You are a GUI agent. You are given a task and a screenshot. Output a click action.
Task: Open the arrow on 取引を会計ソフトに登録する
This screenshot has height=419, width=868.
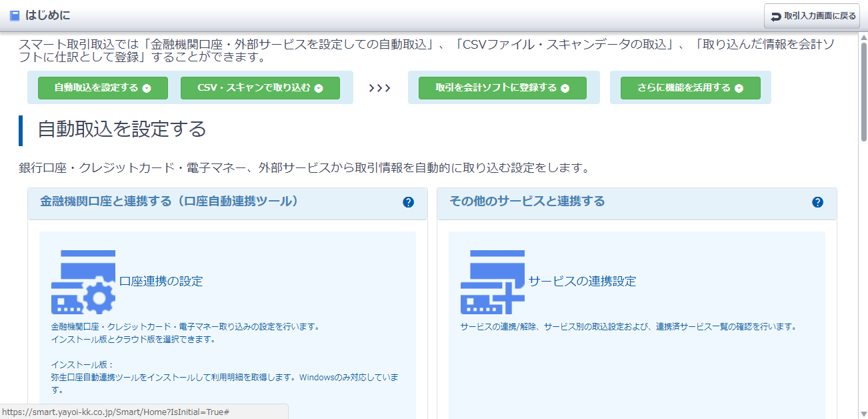coord(565,88)
